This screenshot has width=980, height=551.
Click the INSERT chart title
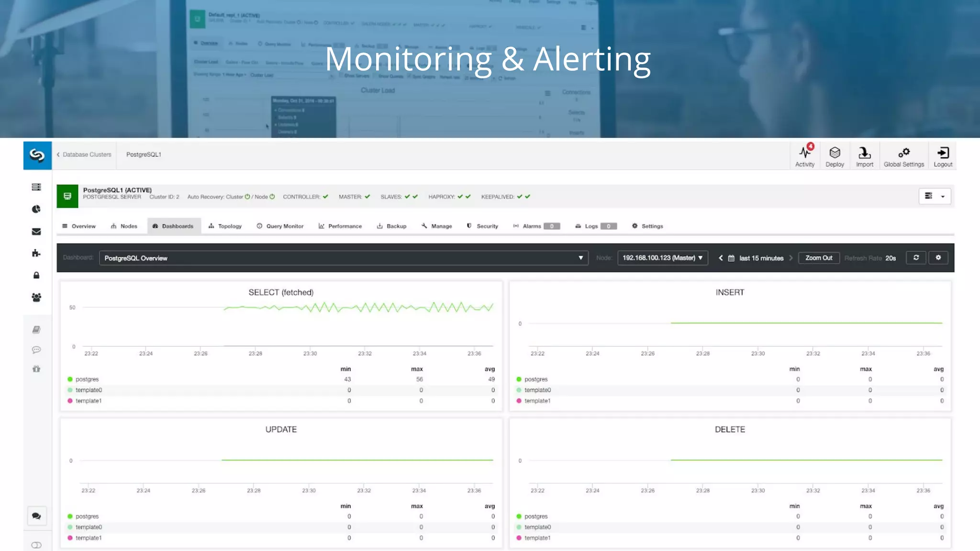(730, 292)
